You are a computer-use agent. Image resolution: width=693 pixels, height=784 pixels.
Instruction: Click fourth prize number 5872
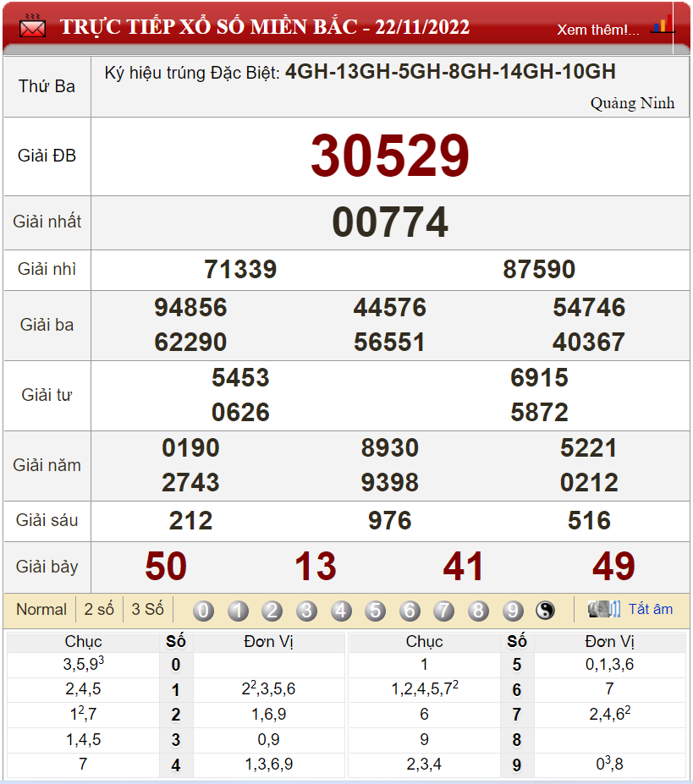coord(539,413)
